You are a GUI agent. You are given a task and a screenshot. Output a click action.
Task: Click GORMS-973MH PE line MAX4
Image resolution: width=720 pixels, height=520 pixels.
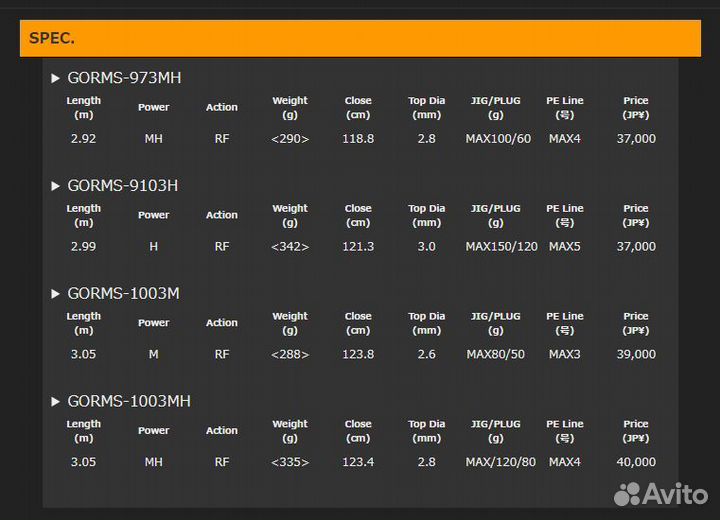(x=565, y=139)
